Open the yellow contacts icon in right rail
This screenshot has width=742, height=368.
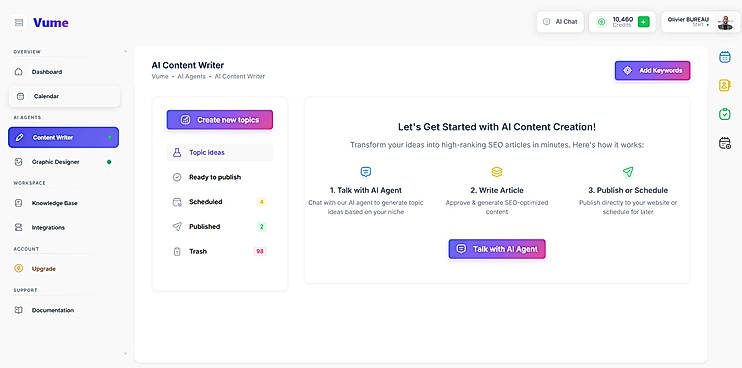click(724, 86)
